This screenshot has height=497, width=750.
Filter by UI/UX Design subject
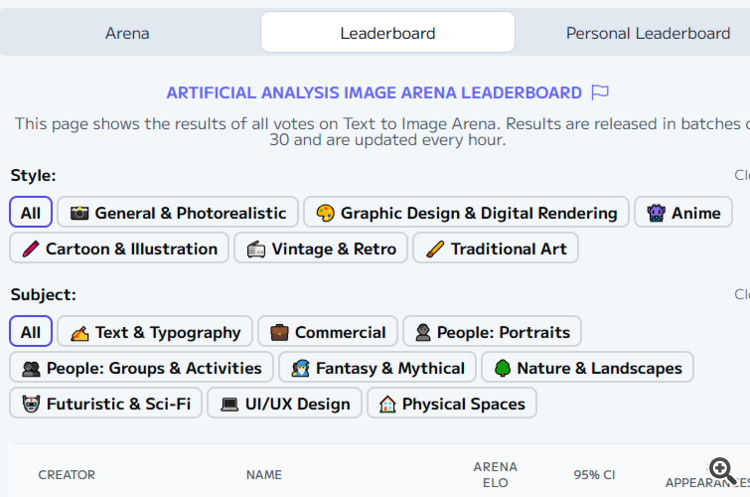click(x=285, y=404)
